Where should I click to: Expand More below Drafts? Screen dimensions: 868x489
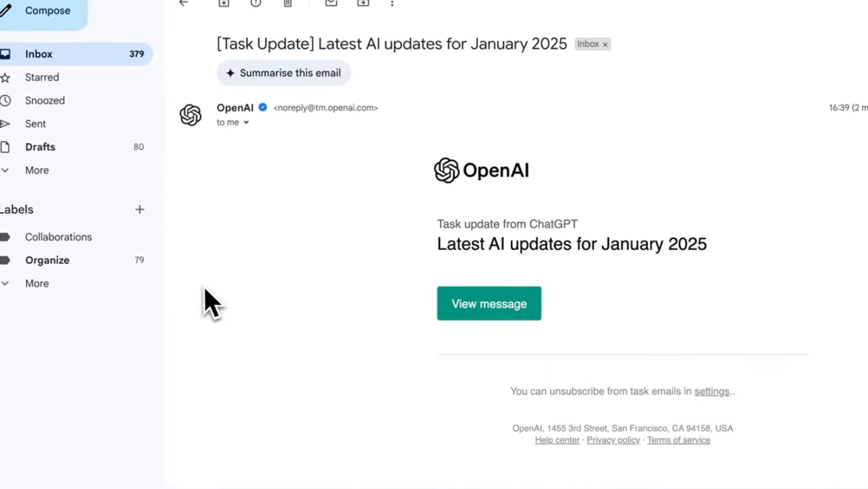tap(37, 170)
